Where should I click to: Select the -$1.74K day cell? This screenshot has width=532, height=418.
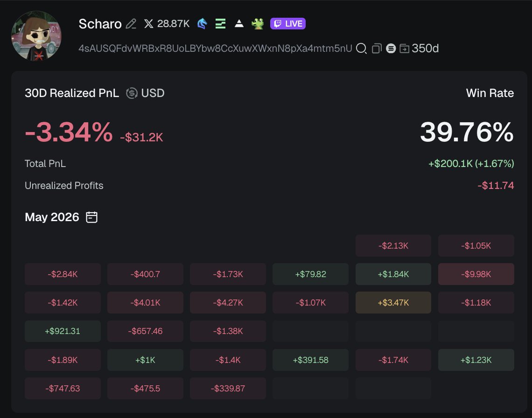[393, 360]
